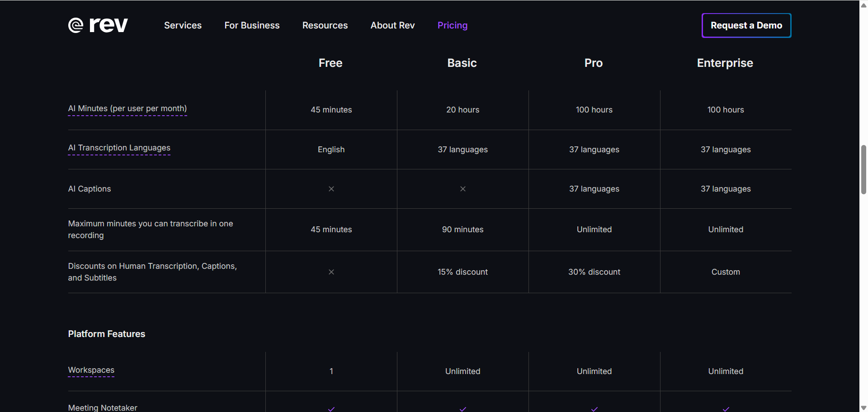Click the Enterprise plan column heading
The image size is (868, 412).
click(725, 63)
